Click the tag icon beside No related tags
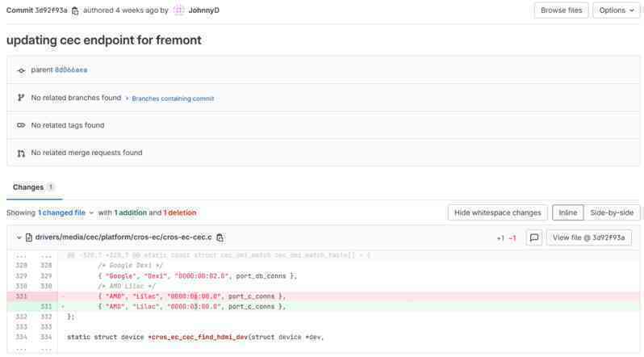 coord(21,125)
